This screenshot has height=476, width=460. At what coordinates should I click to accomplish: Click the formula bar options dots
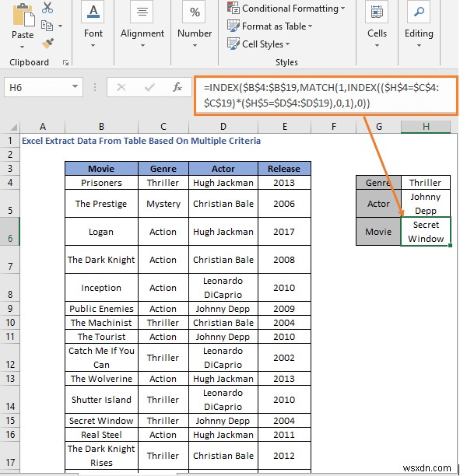[95, 87]
